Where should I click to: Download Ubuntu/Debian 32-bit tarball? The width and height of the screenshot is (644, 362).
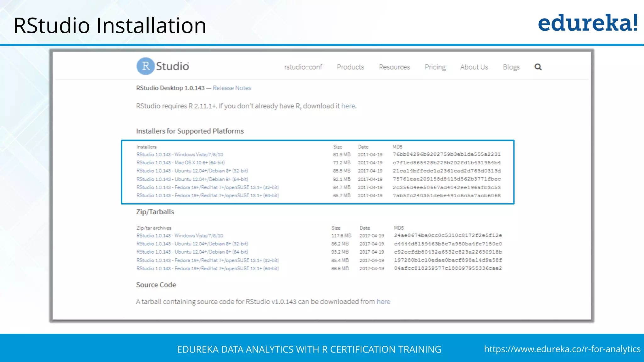click(x=192, y=244)
